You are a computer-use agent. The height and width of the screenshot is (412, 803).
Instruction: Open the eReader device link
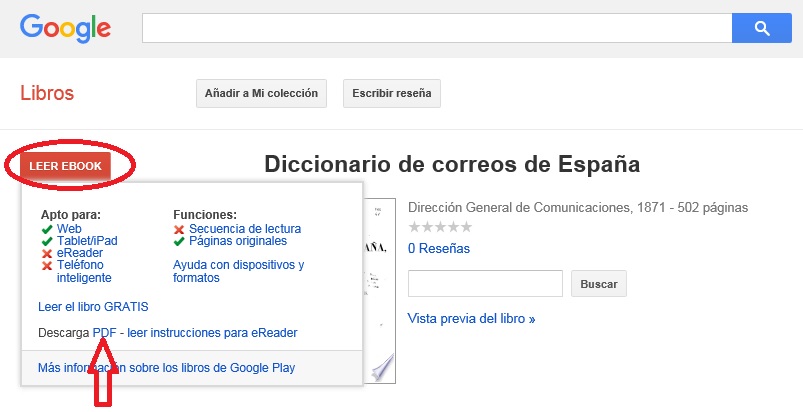(79, 253)
